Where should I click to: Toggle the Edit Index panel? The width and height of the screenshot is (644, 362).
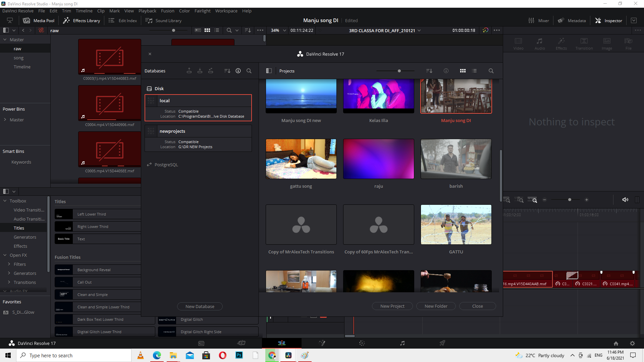(122, 20)
